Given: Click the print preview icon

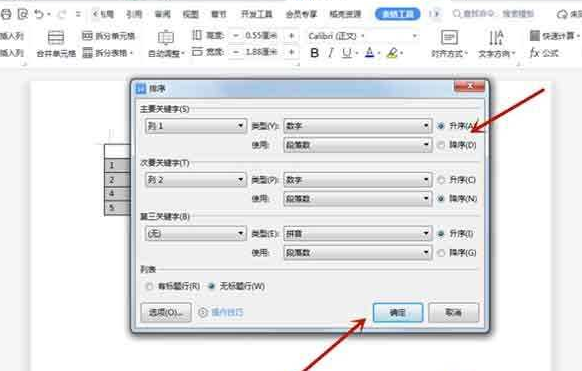Looking at the screenshot, I should pos(23,14).
